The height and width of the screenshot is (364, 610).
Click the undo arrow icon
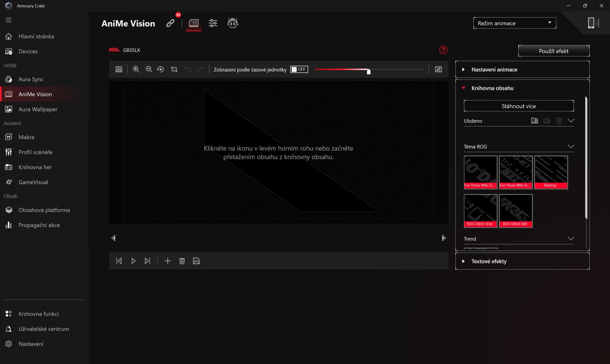pyautogui.click(x=188, y=69)
